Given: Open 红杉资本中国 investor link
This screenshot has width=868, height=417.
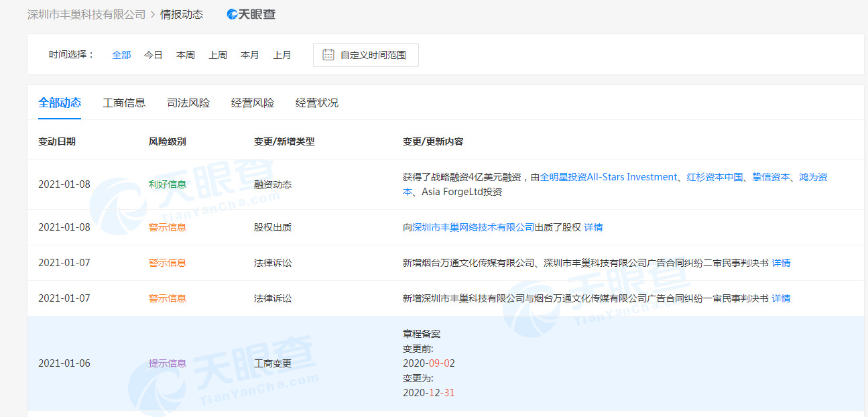Looking at the screenshot, I should pyautogui.click(x=715, y=177).
